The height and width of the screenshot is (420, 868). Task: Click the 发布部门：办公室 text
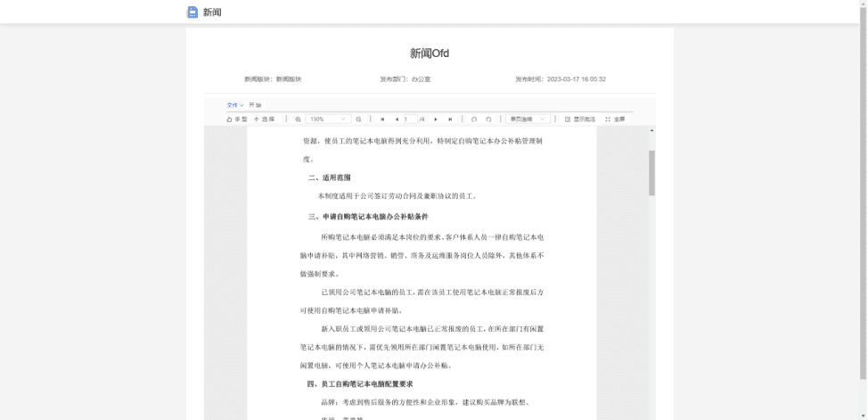tap(405, 79)
